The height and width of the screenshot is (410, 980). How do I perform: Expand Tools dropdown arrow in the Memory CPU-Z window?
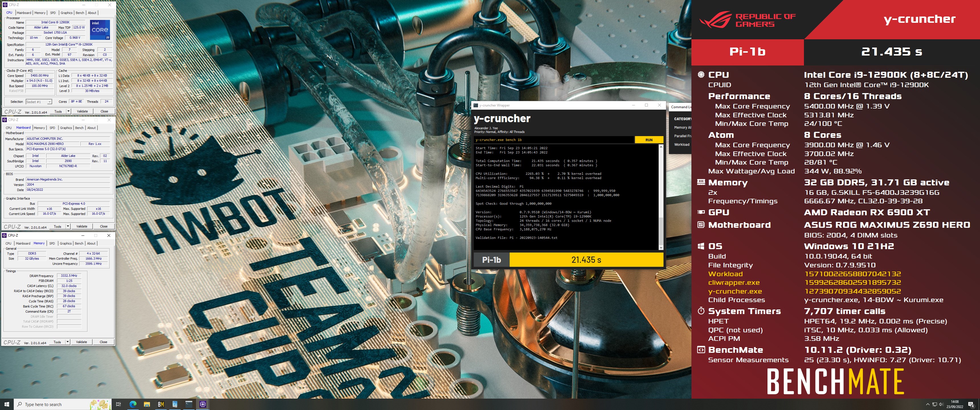tap(67, 342)
